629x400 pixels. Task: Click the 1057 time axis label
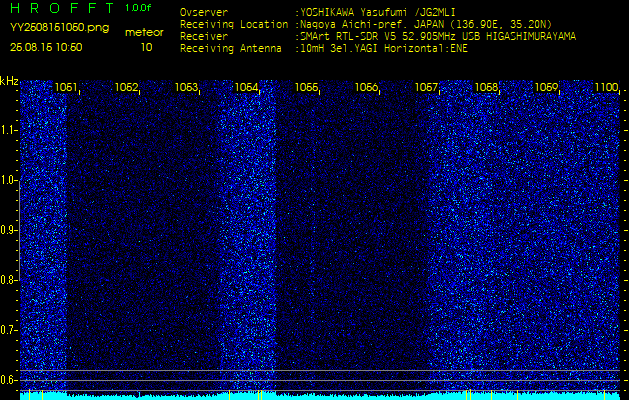pos(426,87)
